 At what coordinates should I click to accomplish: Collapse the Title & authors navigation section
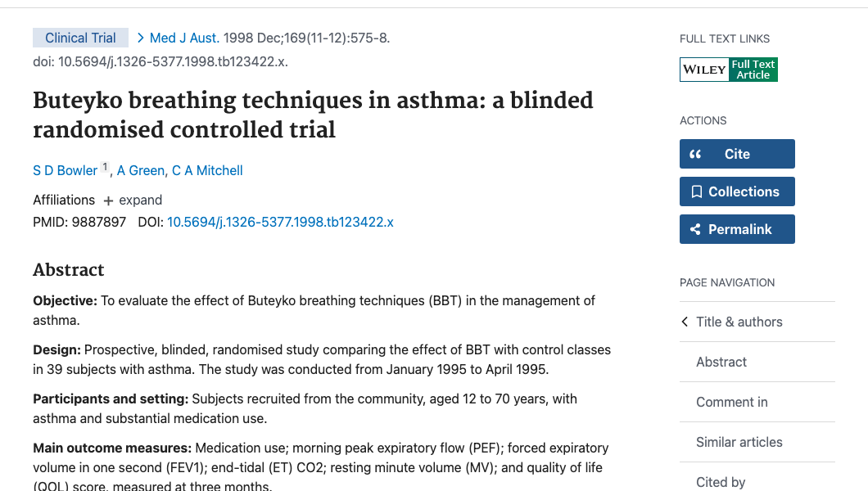point(739,322)
